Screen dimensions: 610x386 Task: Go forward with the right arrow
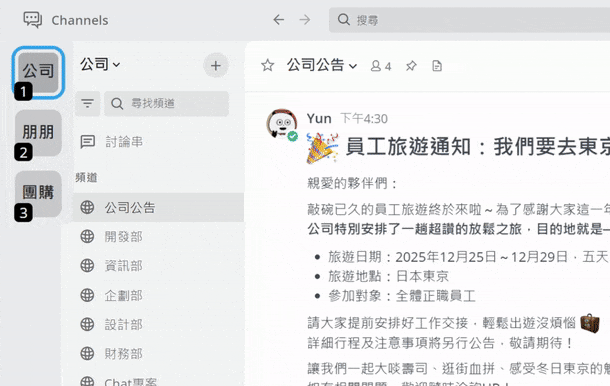305,19
